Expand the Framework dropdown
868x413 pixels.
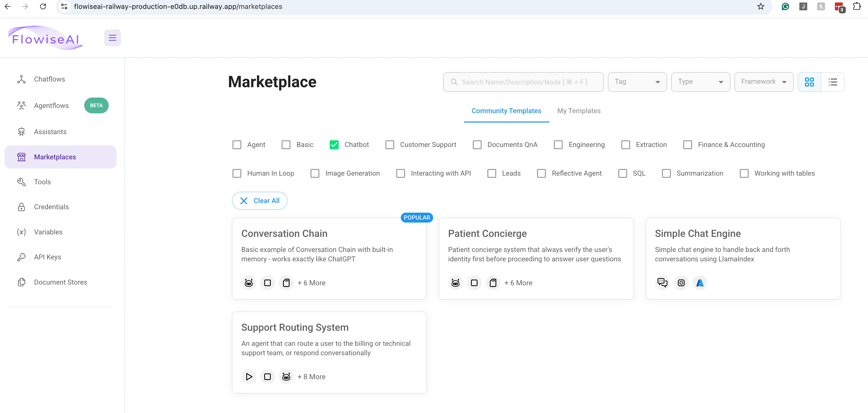(764, 82)
